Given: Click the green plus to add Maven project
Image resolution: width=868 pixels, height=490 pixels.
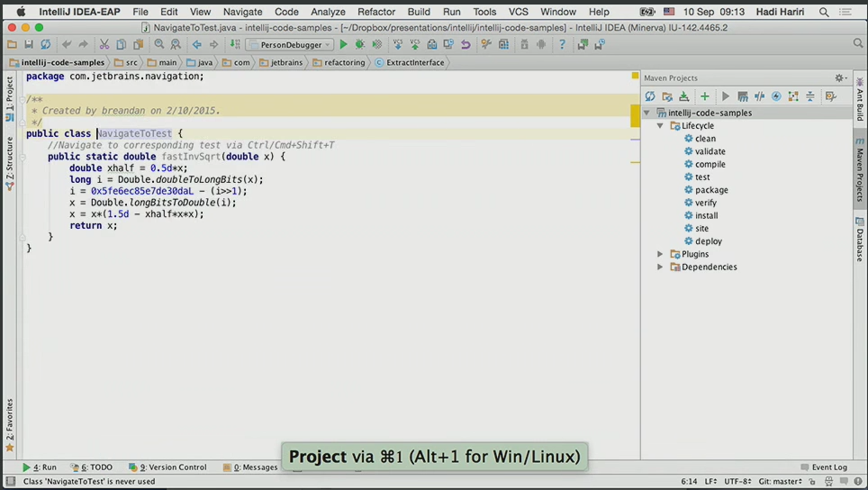Looking at the screenshot, I should click(705, 96).
